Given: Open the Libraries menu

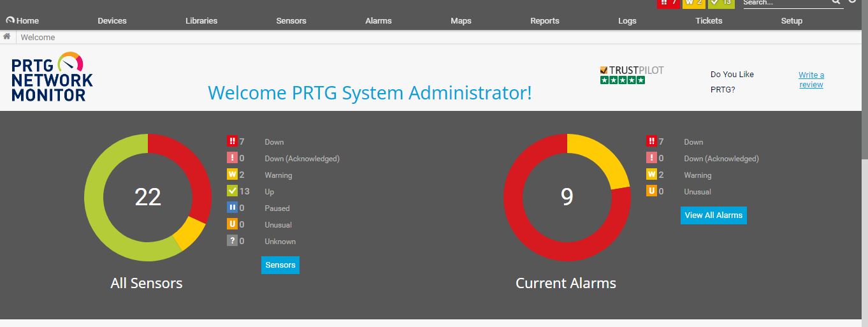Looking at the screenshot, I should (201, 20).
